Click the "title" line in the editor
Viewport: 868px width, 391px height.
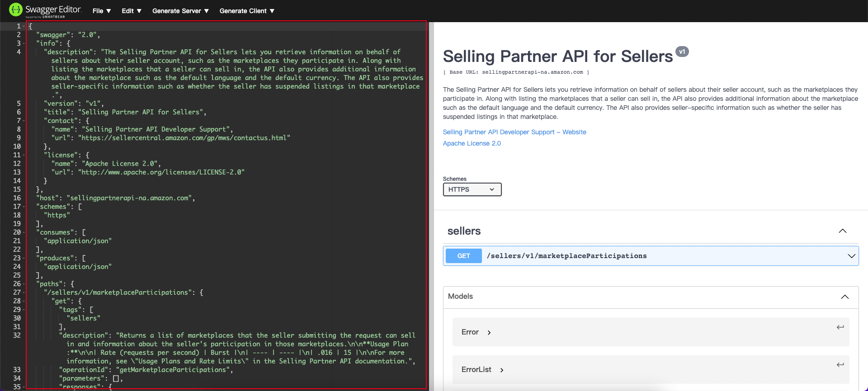click(x=125, y=112)
